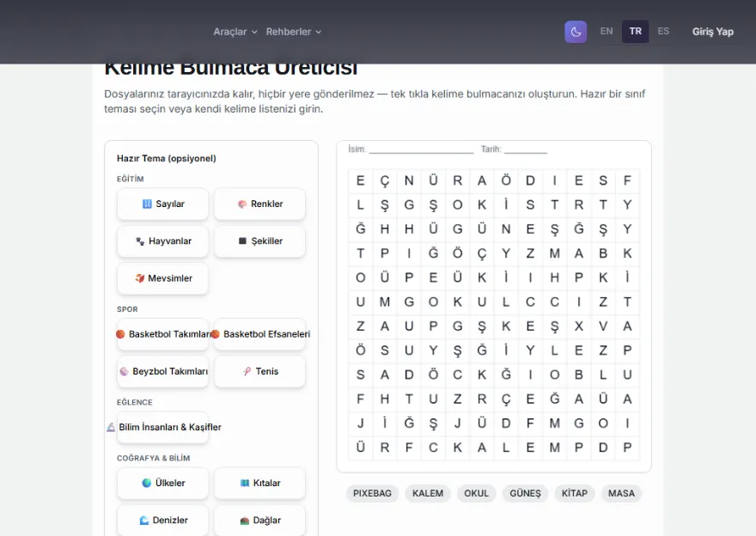Click the EĞLENCE category label
Viewport: 756px width, 536px height.
coord(135,402)
